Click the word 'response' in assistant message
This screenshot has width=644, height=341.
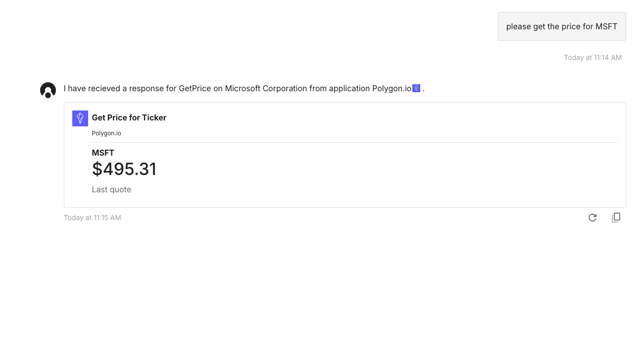147,88
